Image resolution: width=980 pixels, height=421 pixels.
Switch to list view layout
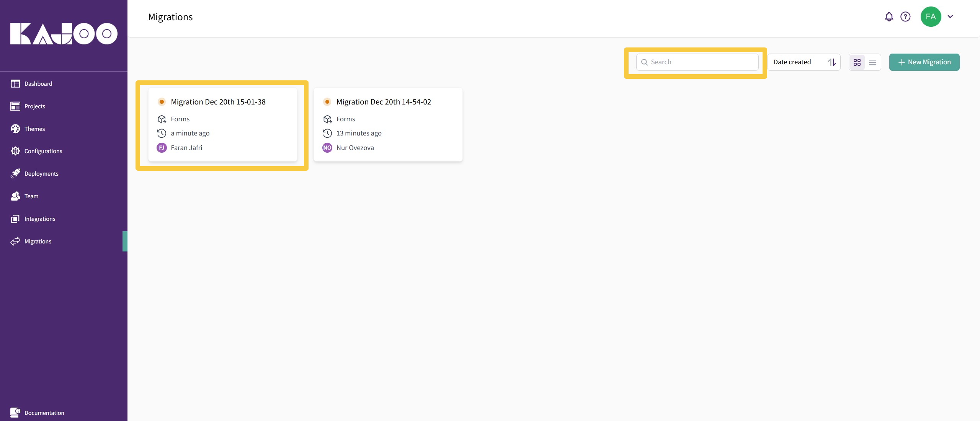(872, 62)
